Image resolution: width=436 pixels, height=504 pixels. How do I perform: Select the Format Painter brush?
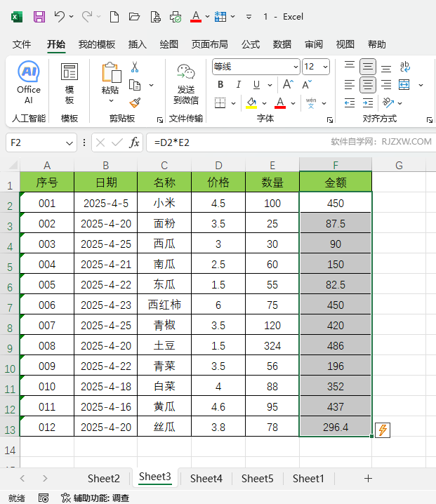pyautogui.click(x=135, y=102)
